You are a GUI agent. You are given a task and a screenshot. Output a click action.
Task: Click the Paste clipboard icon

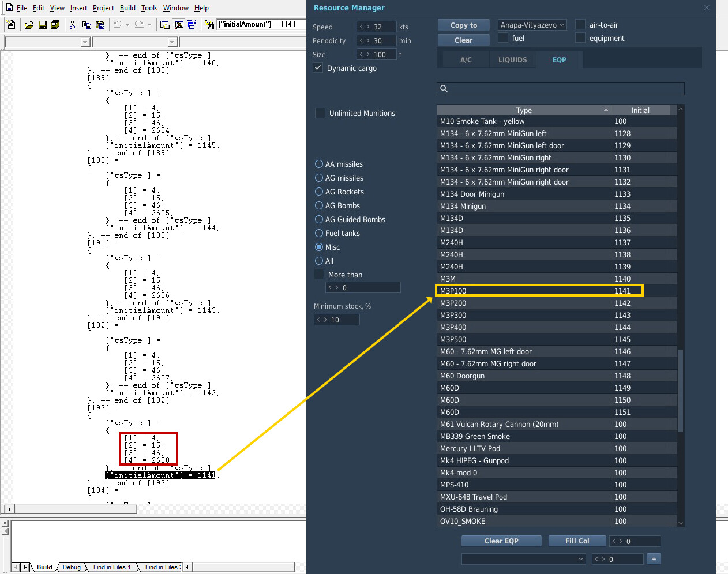100,25
